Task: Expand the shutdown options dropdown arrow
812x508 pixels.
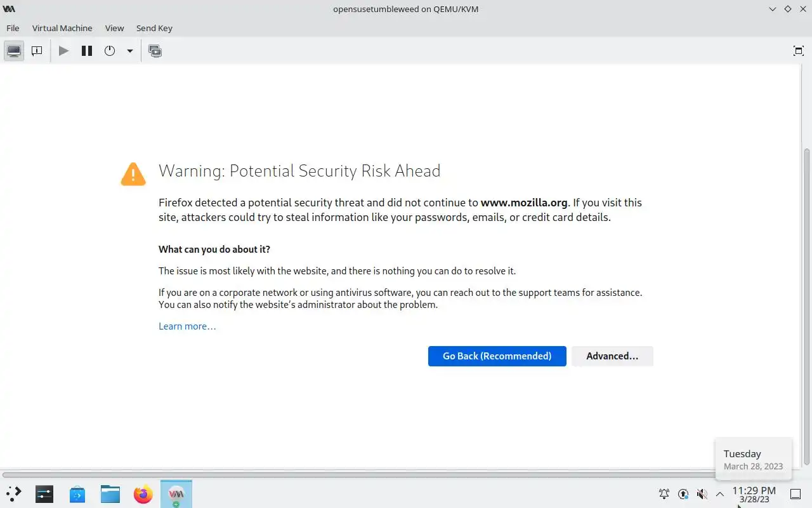Action: click(129, 51)
